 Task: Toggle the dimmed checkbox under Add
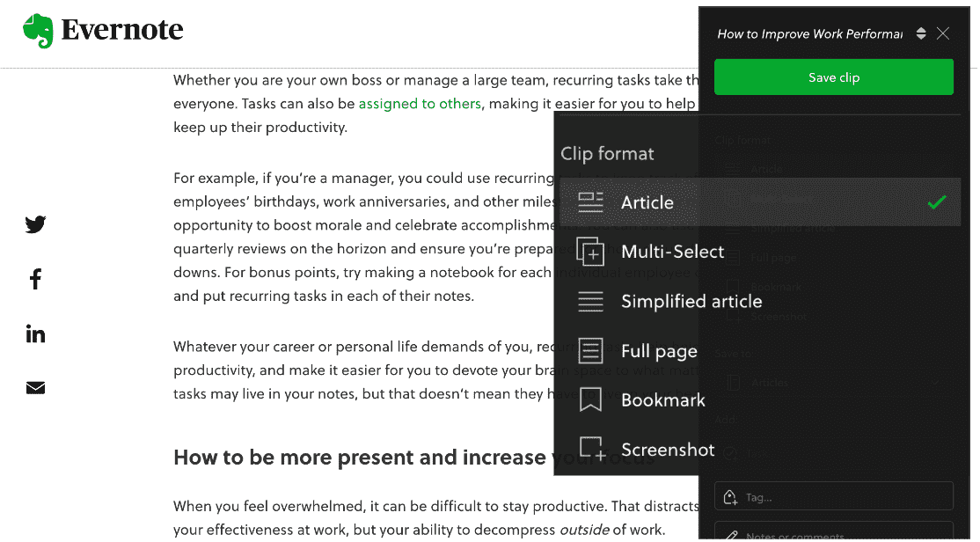pyautogui.click(x=729, y=453)
